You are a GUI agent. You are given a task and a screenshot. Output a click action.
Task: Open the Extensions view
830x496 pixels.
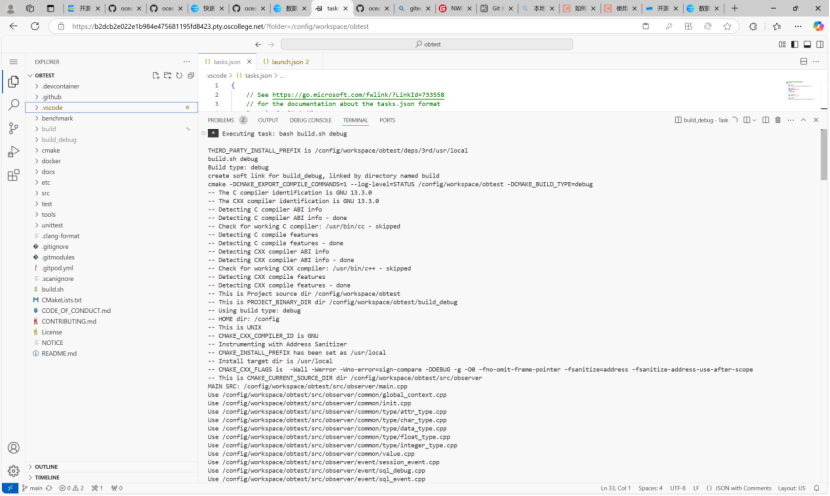tap(14, 175)
